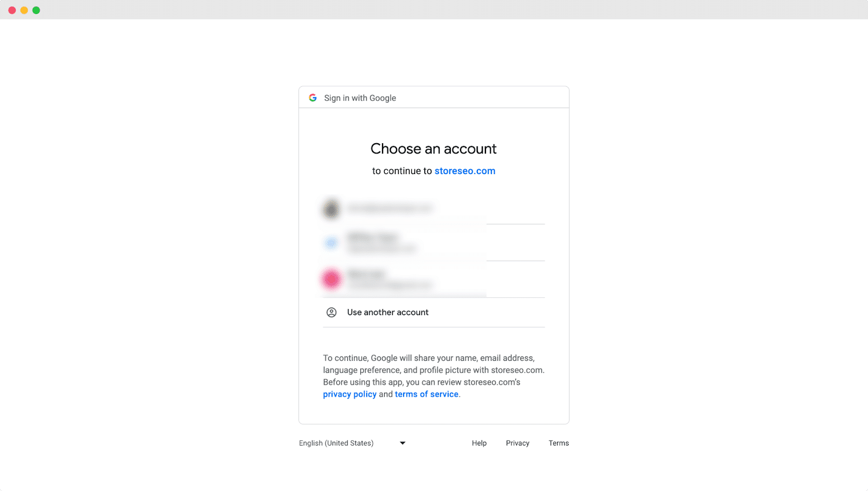The image size is (868, 491).
Task: Click the first account's profile avatar
Action: tap(331, 208)
